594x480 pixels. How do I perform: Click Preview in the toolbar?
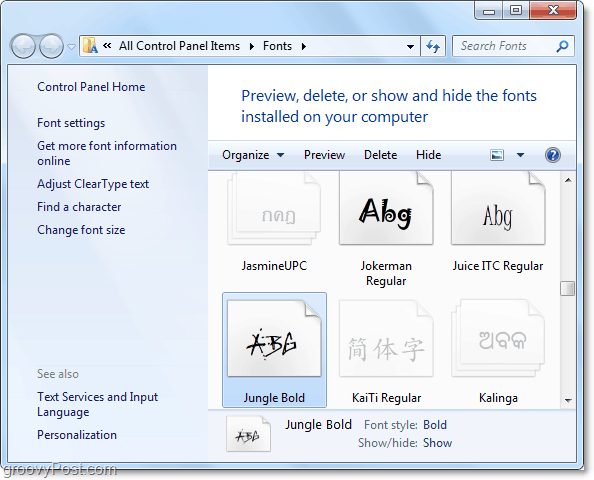[324, 155]
